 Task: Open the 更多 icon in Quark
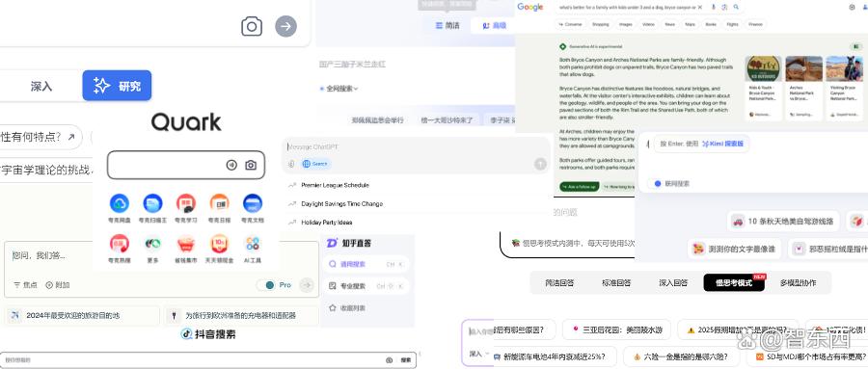(x=152, y=244)
